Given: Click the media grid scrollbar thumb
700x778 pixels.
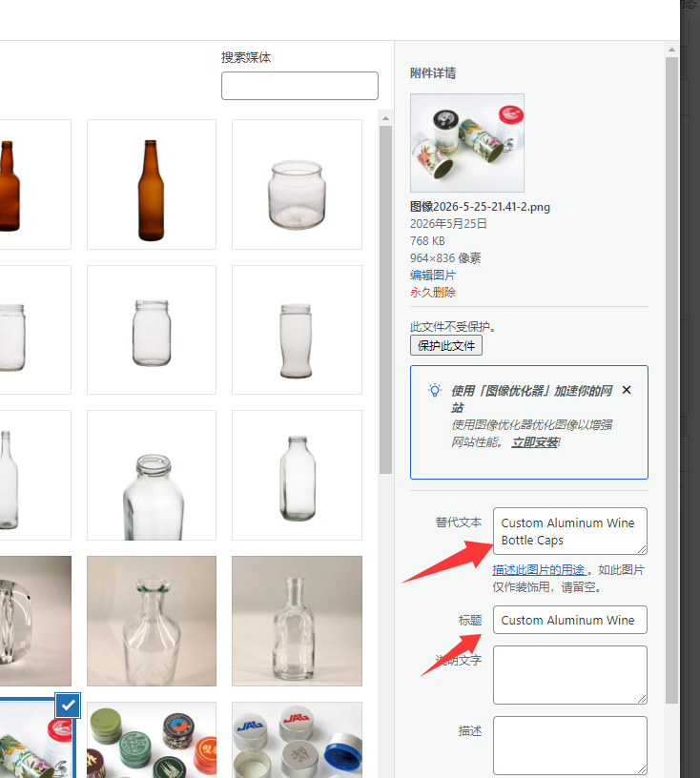Looking at the screenshot, I should click(x=385, y=299).
